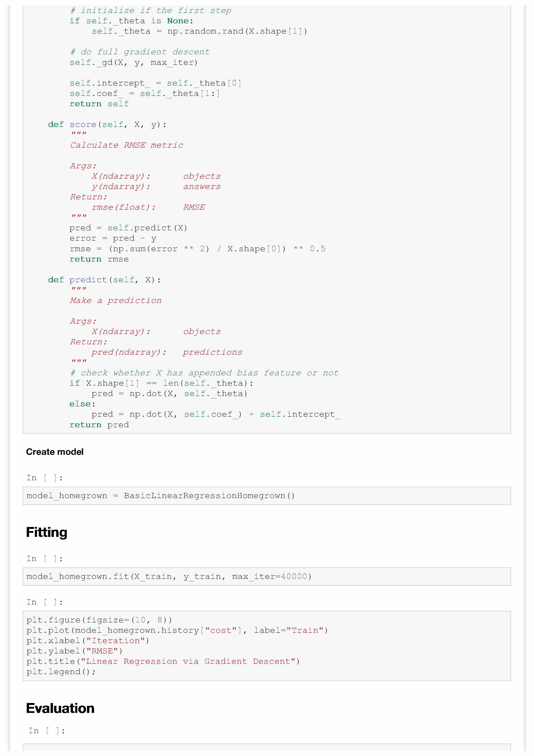The image size is (534, 756).
Task: Click the In [ ] prompt directly below Fitting
Action: click(x=44, y=558)
